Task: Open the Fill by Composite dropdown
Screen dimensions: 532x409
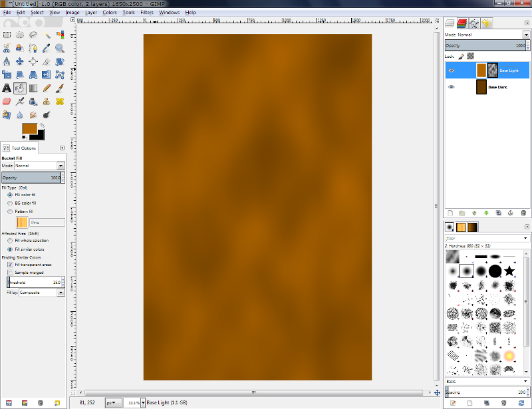Action: pos(61,293)
